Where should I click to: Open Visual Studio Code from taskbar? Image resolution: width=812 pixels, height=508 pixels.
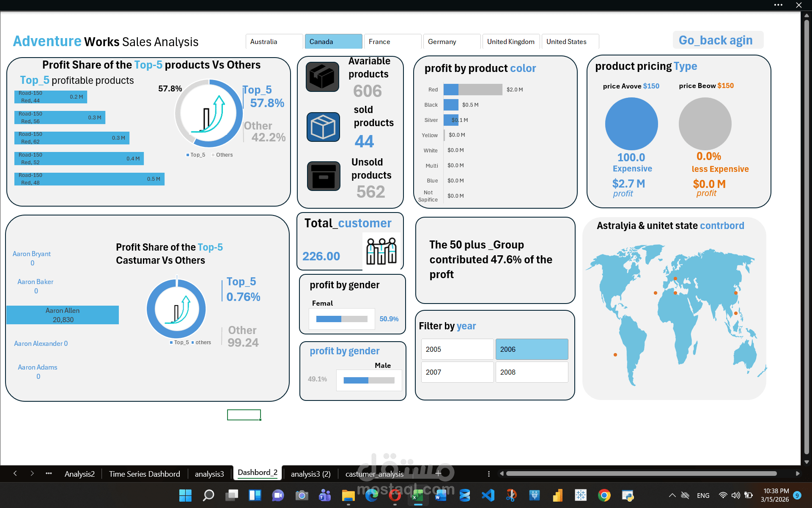click(x=488, y=495)
